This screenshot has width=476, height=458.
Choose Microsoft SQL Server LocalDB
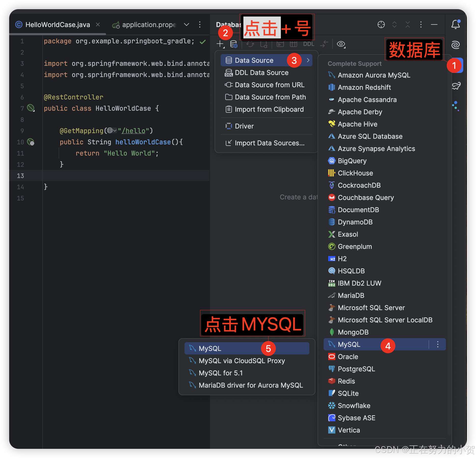coord(385,320)
